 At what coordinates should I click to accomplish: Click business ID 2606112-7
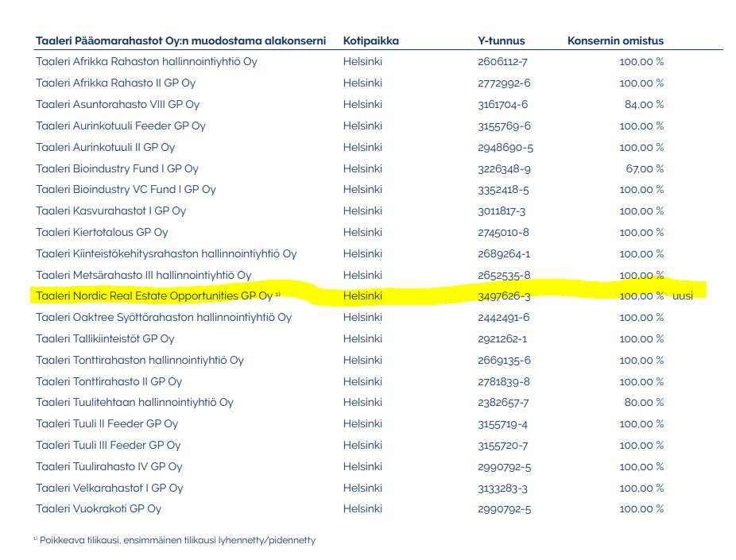coord(502,61)
